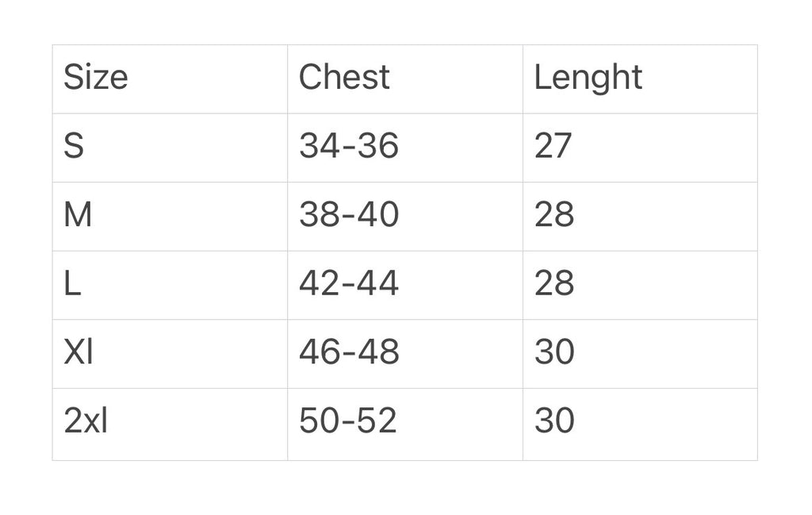The height and width of the screenshot is (515, 812).
Task: Click the 38-40 chest measurement
Action: [x=348, y=215]
